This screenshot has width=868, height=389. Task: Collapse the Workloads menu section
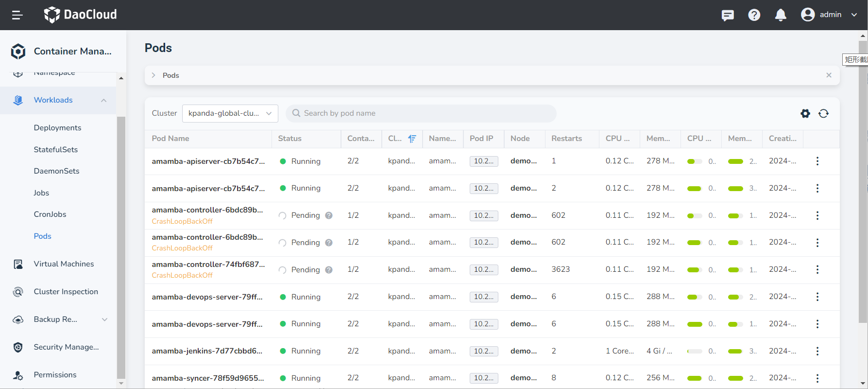tap(103, 100)
